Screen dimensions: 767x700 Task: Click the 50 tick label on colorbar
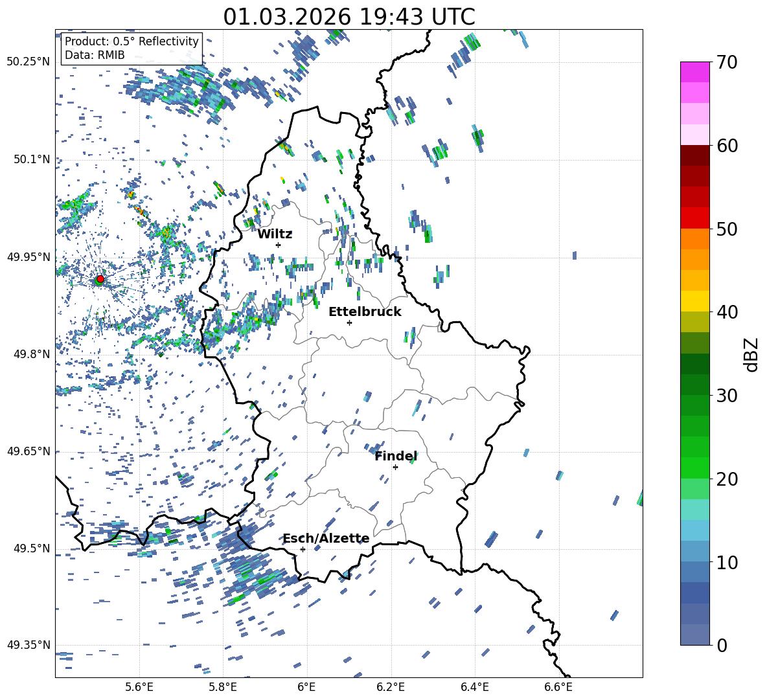(x=726, y=229)
